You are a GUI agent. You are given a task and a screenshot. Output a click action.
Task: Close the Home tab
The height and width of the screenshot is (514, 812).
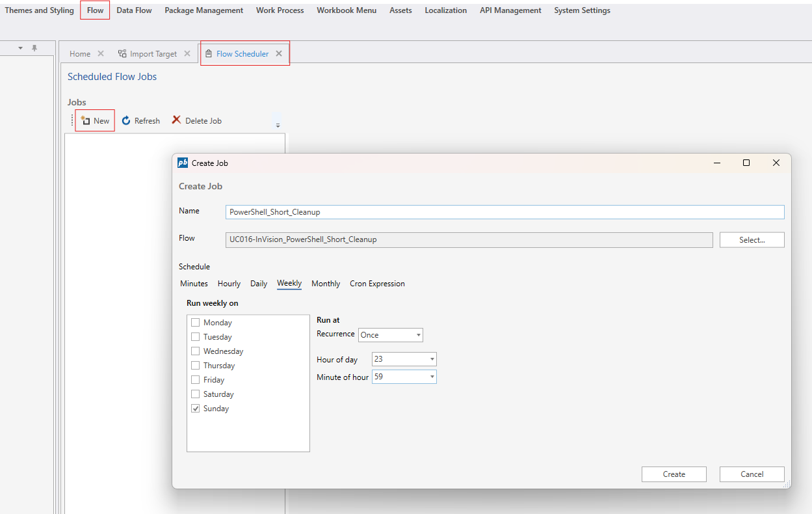tap(101, 54)
